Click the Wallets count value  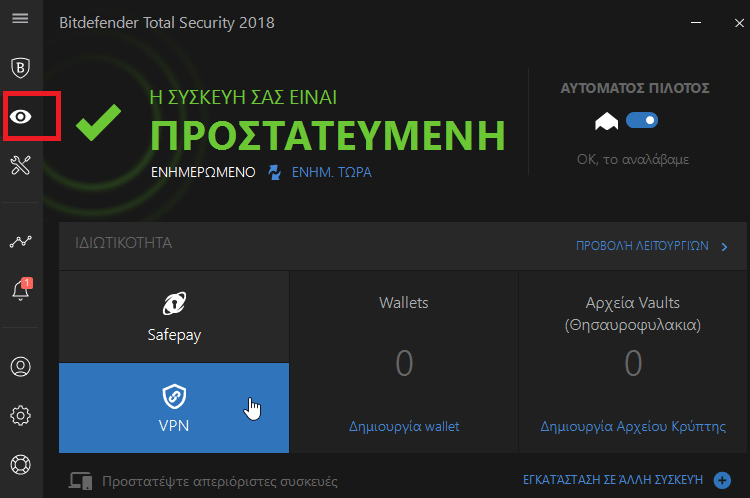pyautogui.click(x=404, y=363)
